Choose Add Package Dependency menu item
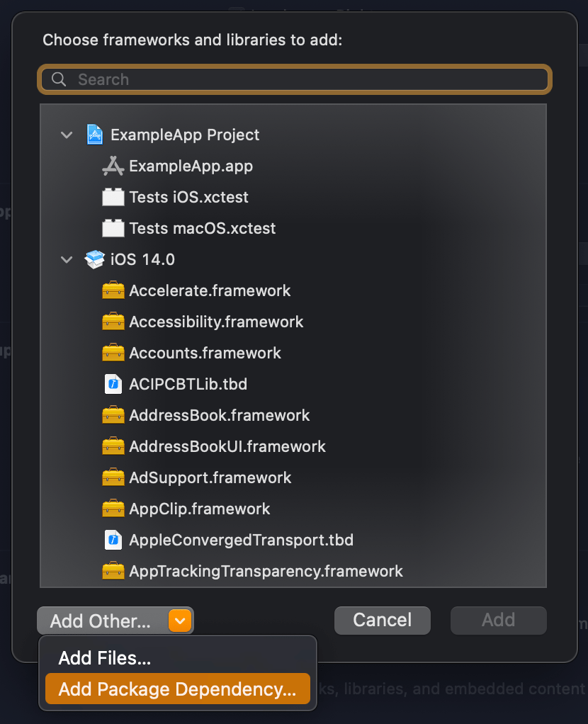 (x=177, y=689)
